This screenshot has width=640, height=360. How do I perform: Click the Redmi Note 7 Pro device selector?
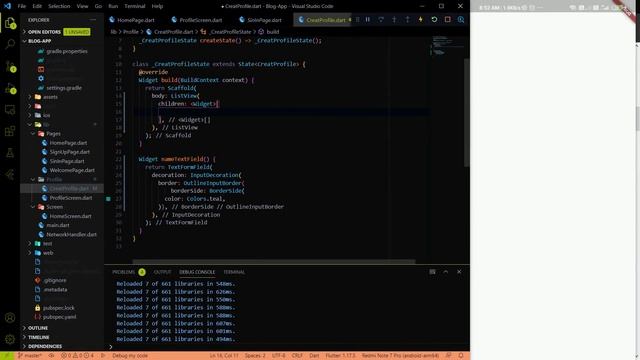tap(400, 356)
